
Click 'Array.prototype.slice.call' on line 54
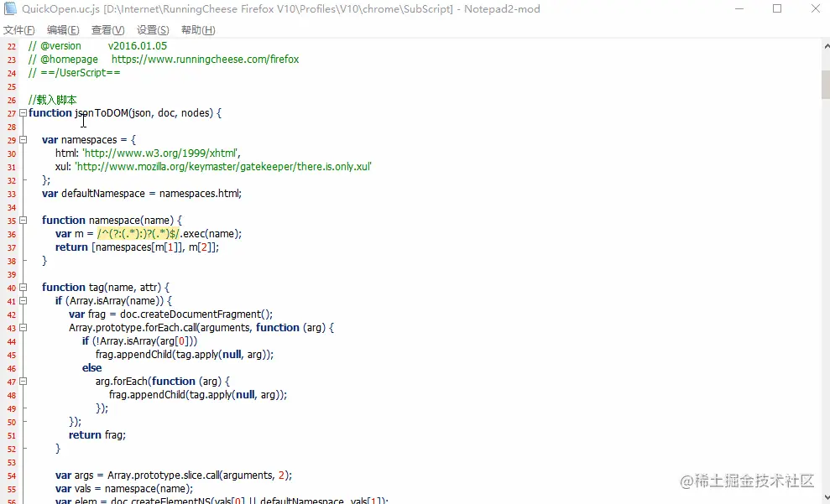pyautogui.click(x=164, y=475)
